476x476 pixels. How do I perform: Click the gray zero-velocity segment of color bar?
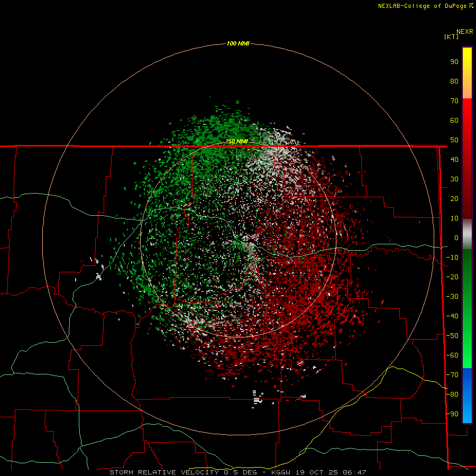pyautogui.click(x=467, y=234)
